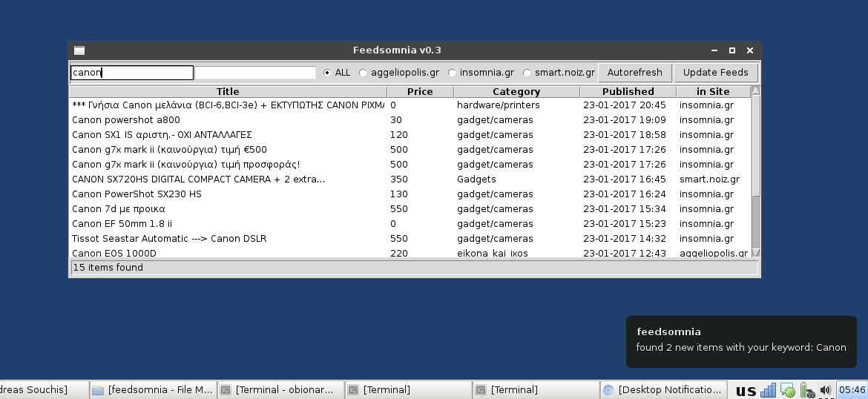Click the 'Gadgets' category cell

(x=476, y=179)
